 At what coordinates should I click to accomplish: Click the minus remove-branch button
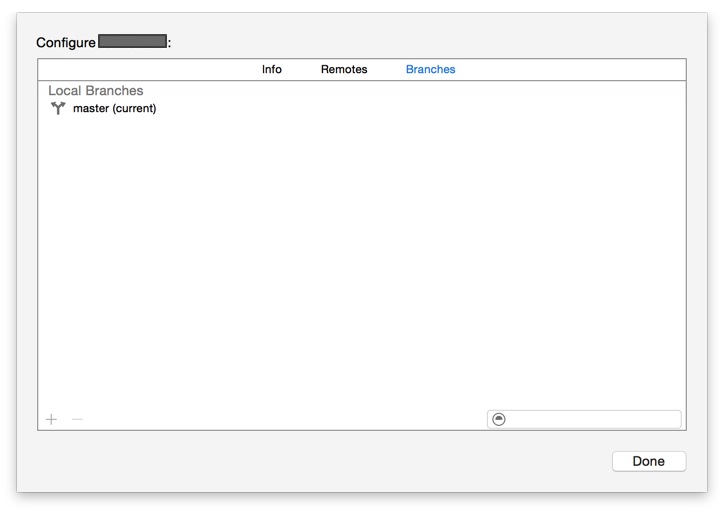pos(77,419)
